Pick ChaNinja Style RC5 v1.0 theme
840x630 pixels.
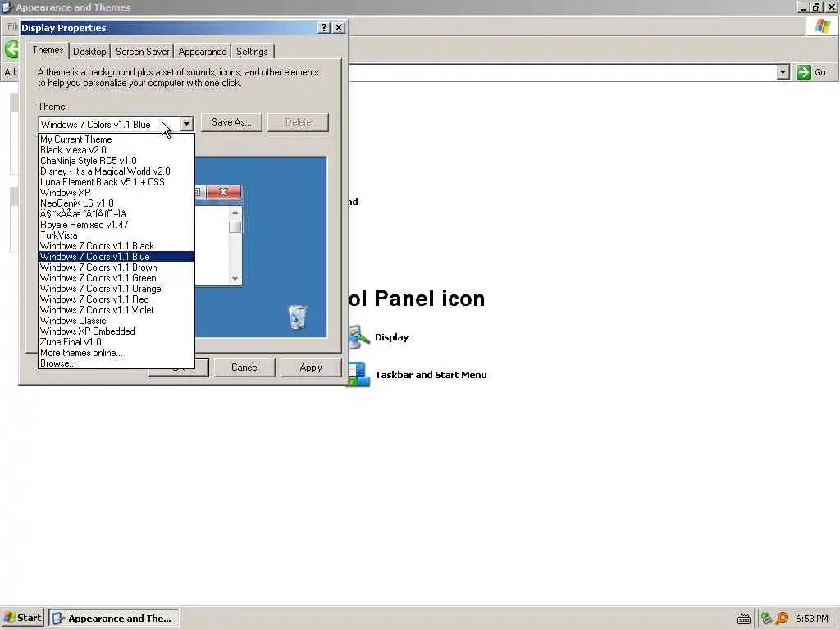[116, 161]
